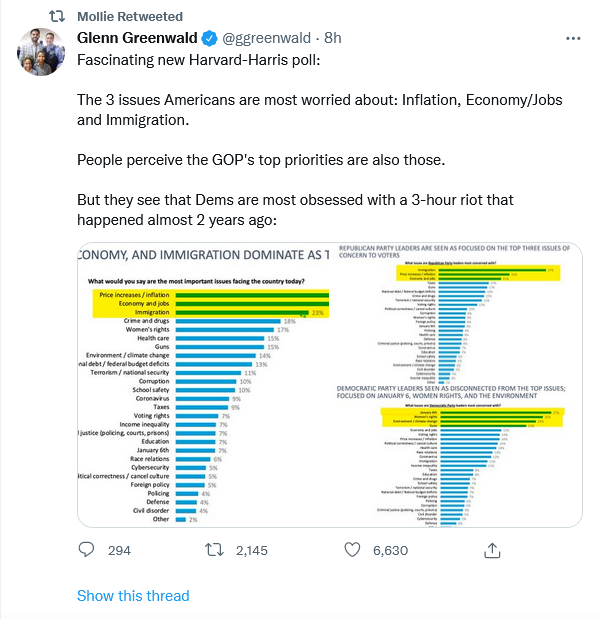Click the 2,145 retweets count

(x=251, y=550)
